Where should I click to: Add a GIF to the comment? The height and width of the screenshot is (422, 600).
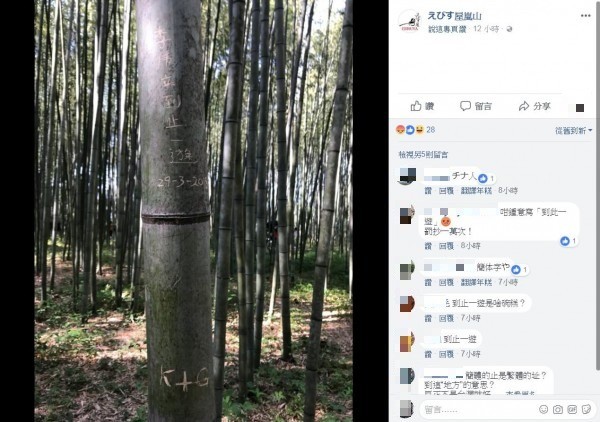(572, 409)
